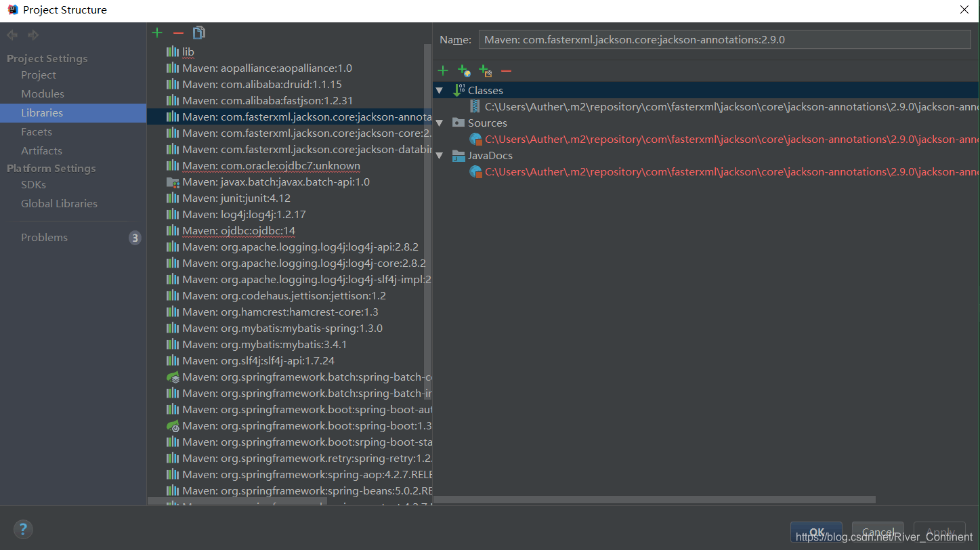The height and width of the screenshot is (550, 980).
Task: Click the library icon next to lib
Action: tap(173, 51)
